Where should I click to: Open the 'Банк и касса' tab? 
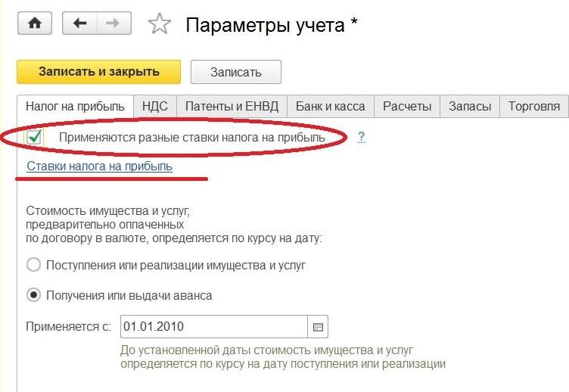click(330, 107)
